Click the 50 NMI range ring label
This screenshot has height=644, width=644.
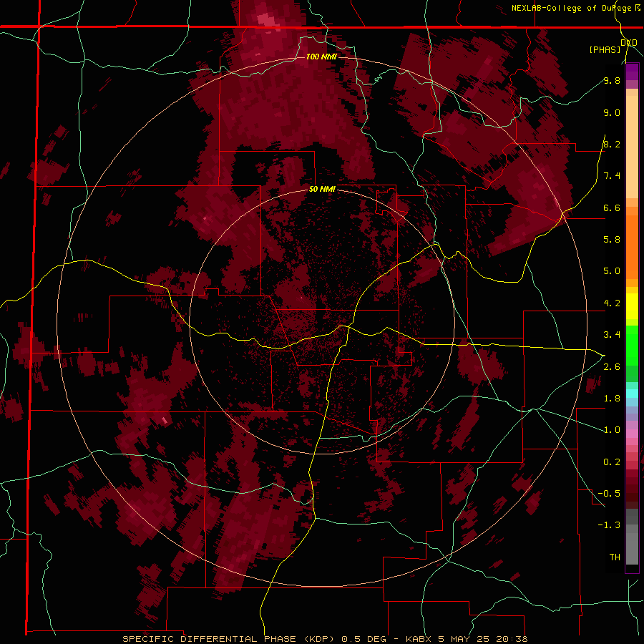(x=322, y=189)
